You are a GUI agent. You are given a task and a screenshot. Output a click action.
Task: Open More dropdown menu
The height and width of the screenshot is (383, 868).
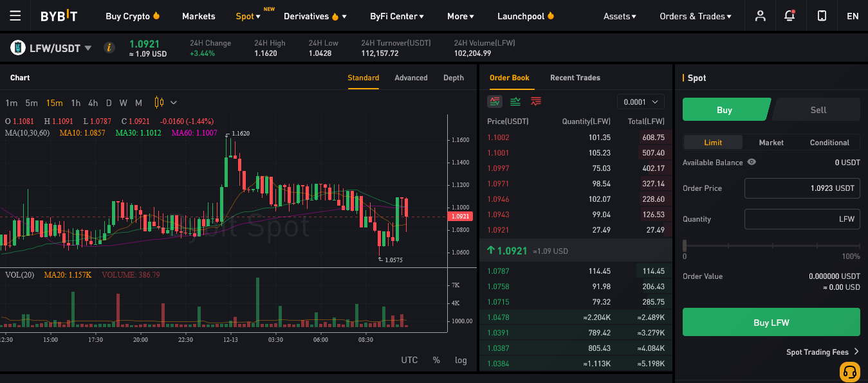pos(461,16)
